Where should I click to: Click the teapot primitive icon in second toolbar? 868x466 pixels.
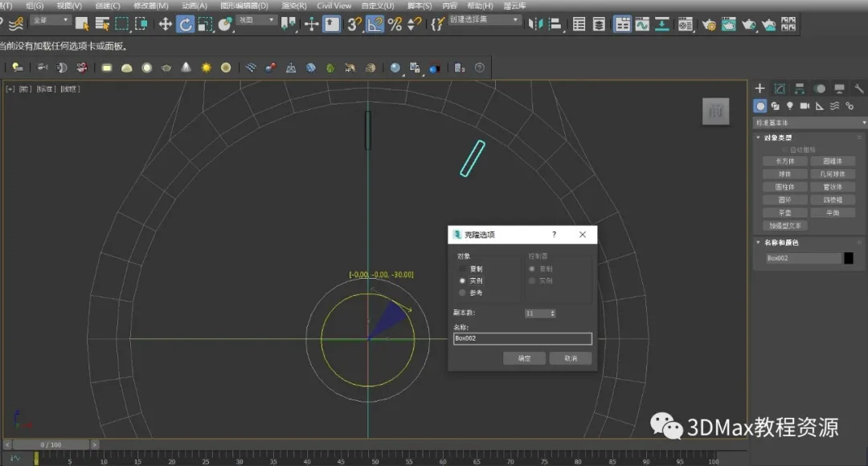(166, 67)
